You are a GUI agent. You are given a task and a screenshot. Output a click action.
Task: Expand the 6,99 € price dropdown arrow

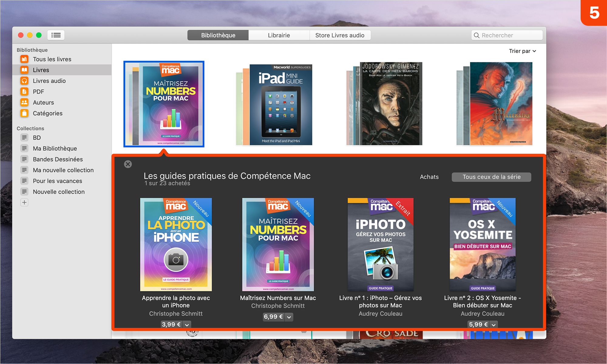289,317
